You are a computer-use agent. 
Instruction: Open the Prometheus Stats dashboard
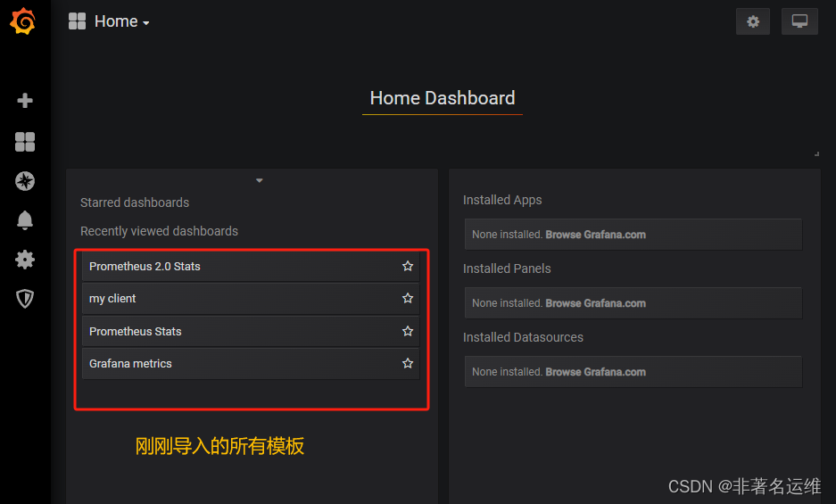point(251,331)
